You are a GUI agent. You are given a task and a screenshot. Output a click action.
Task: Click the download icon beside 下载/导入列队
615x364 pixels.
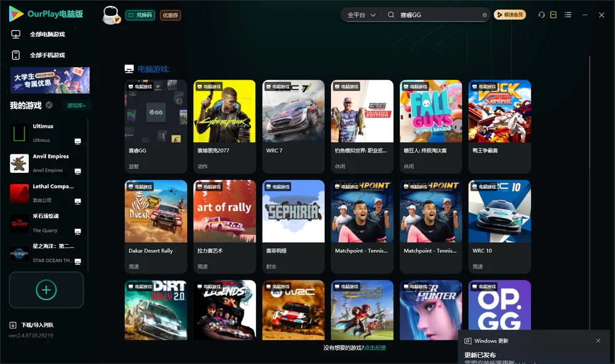coord(13,325)
